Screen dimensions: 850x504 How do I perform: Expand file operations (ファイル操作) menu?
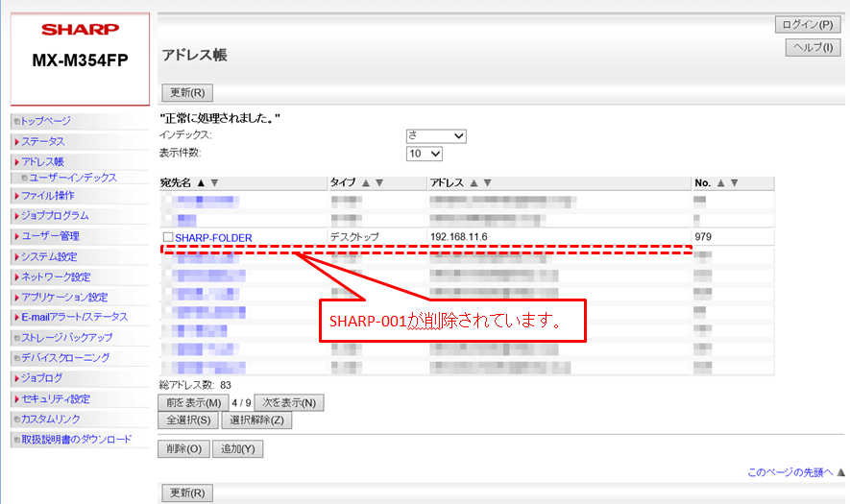[x=48, y=196]
